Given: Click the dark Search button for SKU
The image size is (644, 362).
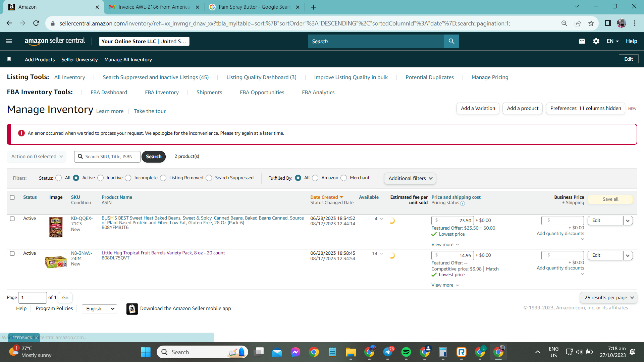Looking at the screenshot, I should coord(154,157).
